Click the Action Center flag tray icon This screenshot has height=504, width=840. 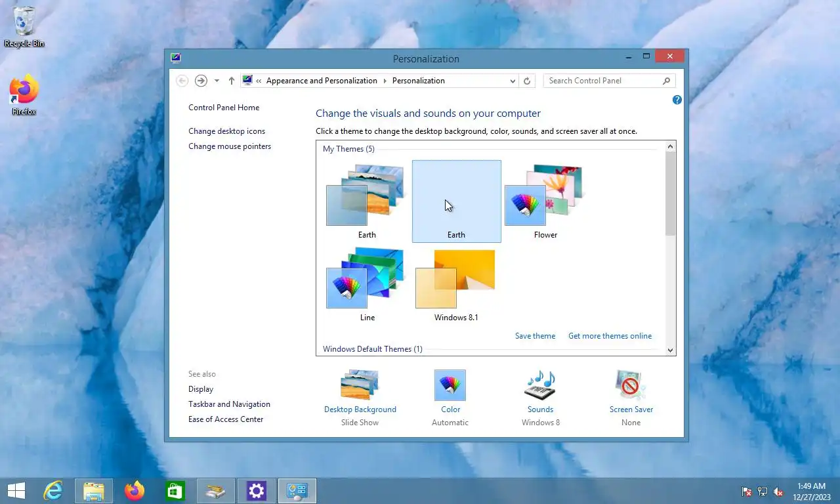[x=747, y=492]
